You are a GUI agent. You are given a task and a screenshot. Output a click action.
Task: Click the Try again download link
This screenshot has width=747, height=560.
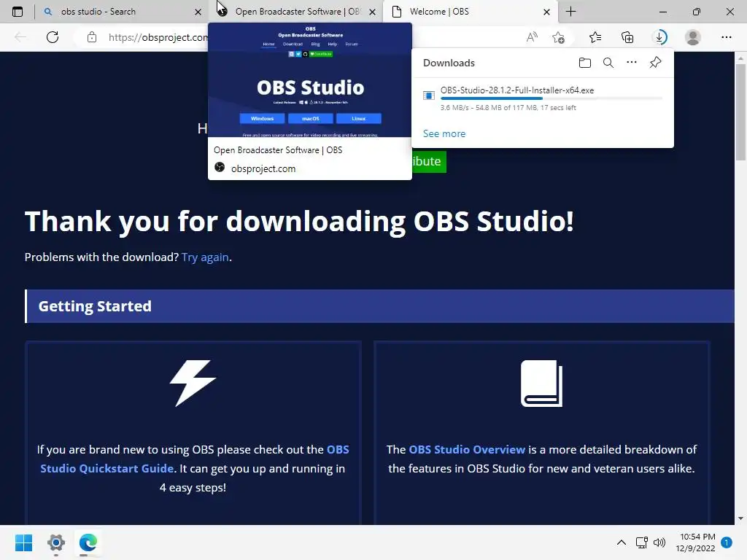pos(205,257)
